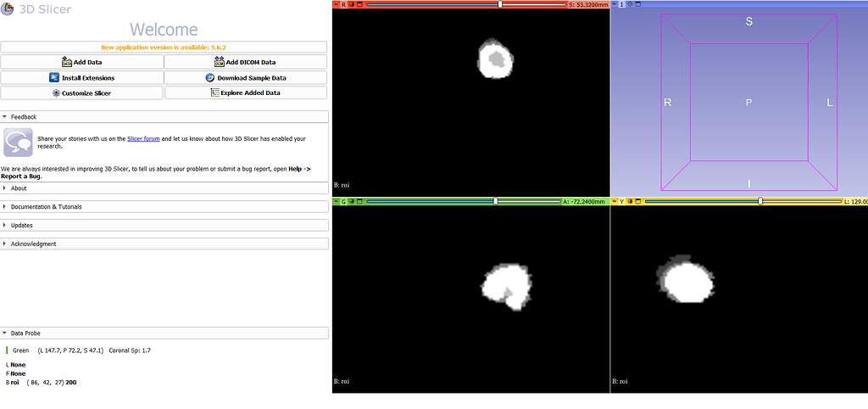Click the A: -72.2400mm offset field
Screen dimensions: 868x409
(x=584, y=202)
